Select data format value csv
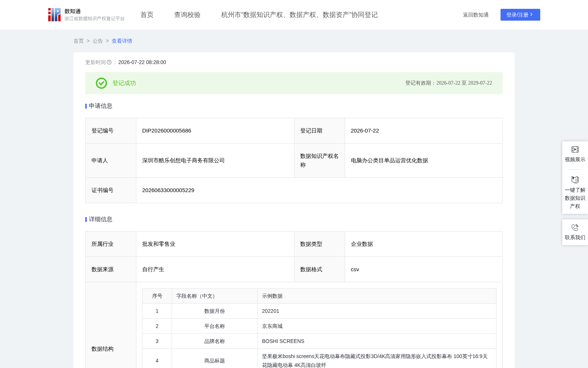This screenshot has height=368, width=588. 355,269
